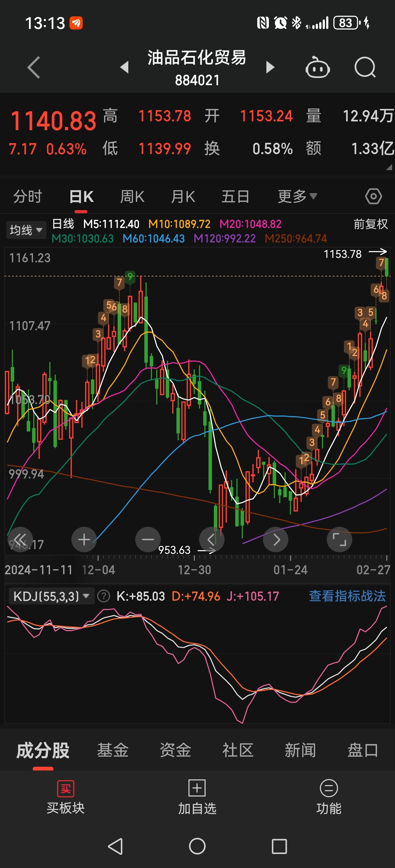Tap the 买板块 buy icon
Viewport: 395px width, 868px height.
tap(66, 789)
